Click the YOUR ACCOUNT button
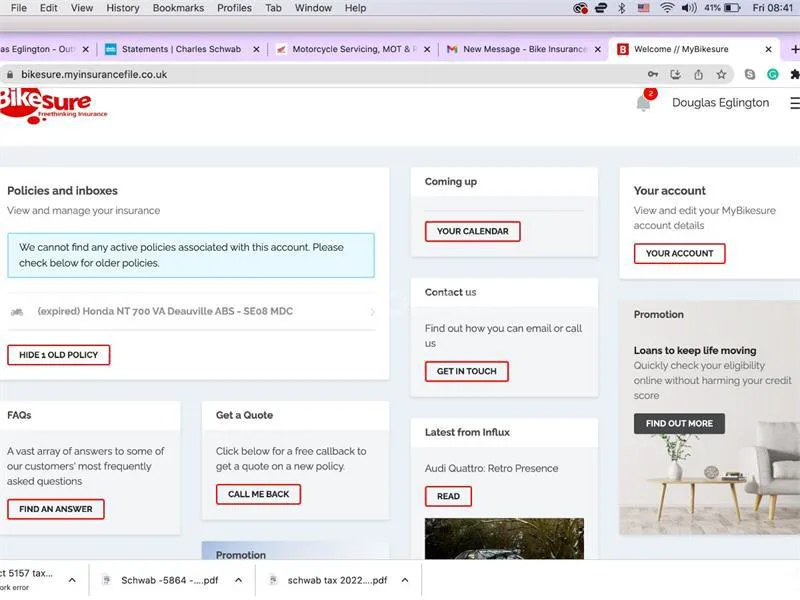Image resolution: width=800 pixels, height=600 pixels. (x=679, y=254)
